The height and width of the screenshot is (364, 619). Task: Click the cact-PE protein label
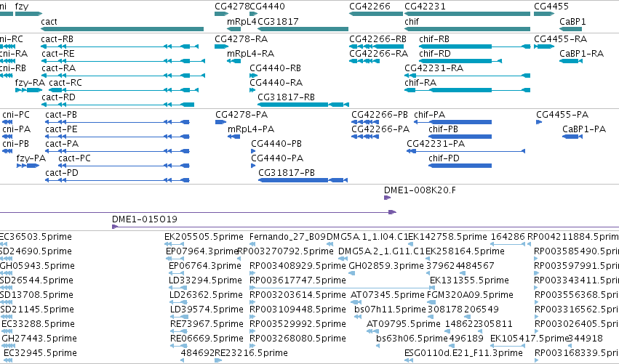point(61,129)
